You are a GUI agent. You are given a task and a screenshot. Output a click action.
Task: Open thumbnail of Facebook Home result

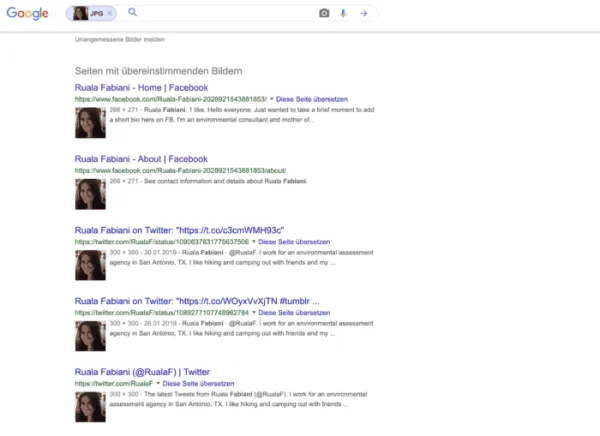point(90,123)
